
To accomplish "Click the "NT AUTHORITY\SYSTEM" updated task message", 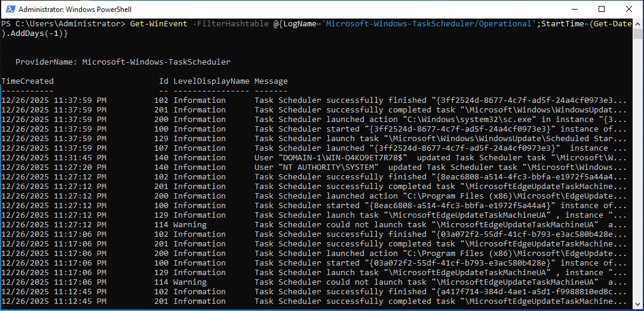I will coord(441,167).
